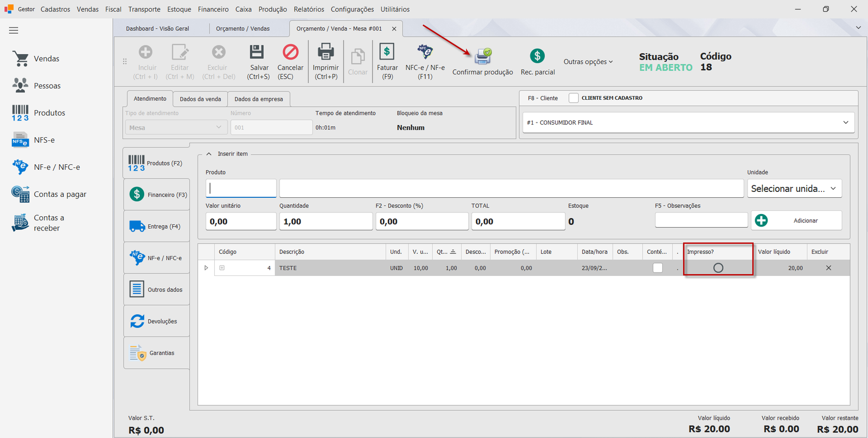The height and width of the screenshot is (438, 868).
Task: Expand the Outras opções dropdown
Action: pos(588,62)
